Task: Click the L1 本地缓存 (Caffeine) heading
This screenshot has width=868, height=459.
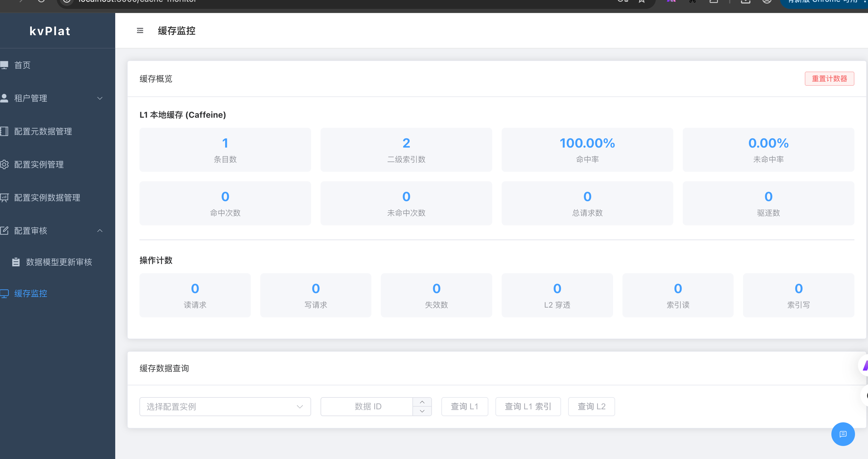Action: [x=183, y=115]
